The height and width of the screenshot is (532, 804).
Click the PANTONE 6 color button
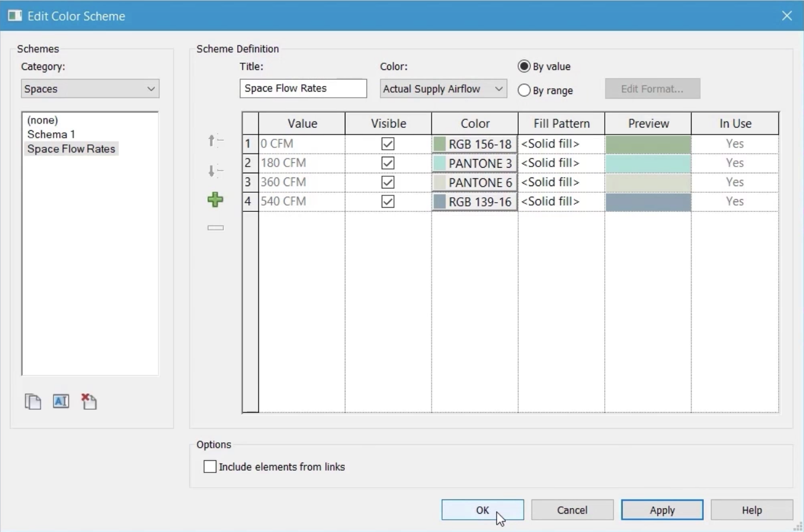click(x=475, y=182)
